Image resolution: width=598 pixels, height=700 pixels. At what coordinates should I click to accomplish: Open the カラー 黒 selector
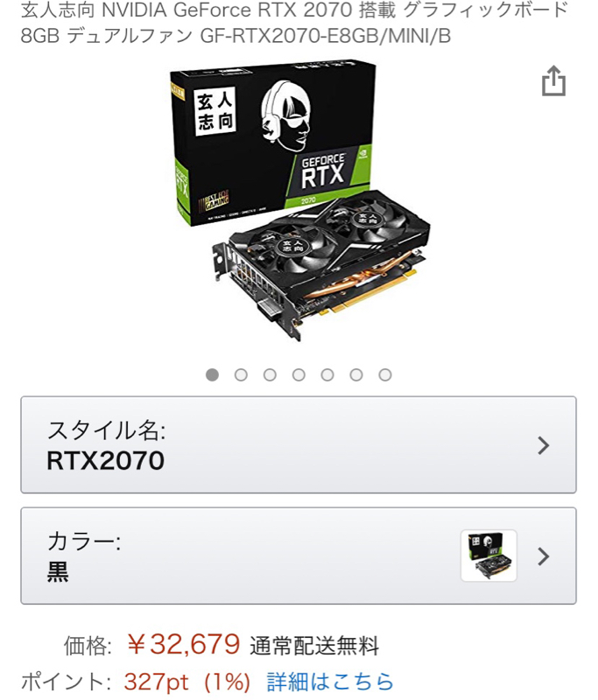tap(299, 556)
